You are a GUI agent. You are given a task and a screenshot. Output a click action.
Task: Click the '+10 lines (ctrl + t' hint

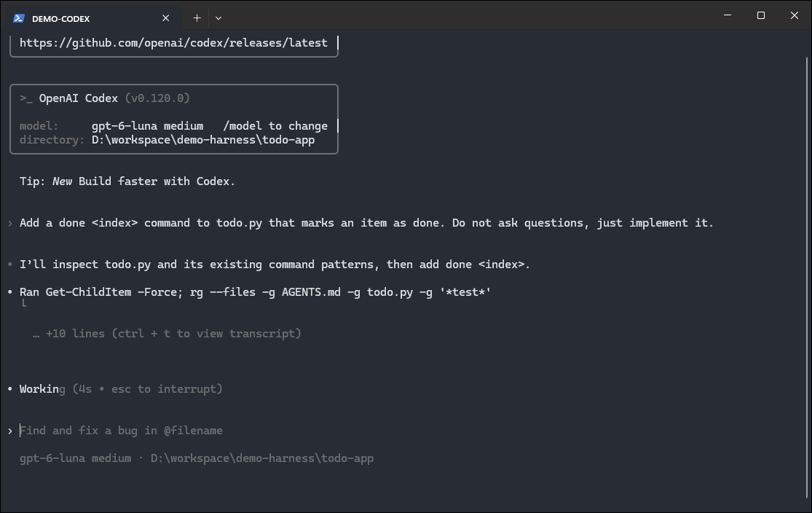coord(167,334)
